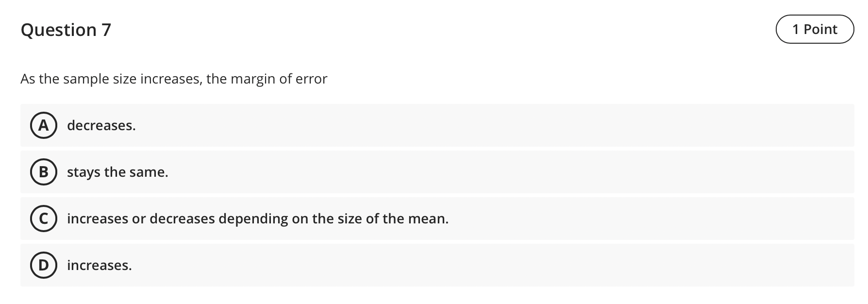
Task: Click the letter D inside its circle
Action: pyautogui.click(x=43, y=265)
